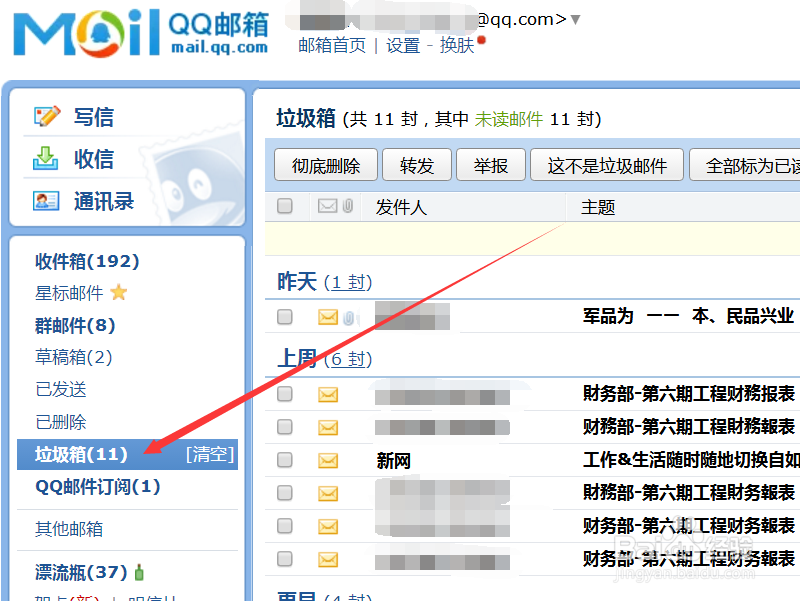The height and width of the screenshot is (601, 800).
Task: Open the 星标邮件 folder
Action: [x=69, y=293]
